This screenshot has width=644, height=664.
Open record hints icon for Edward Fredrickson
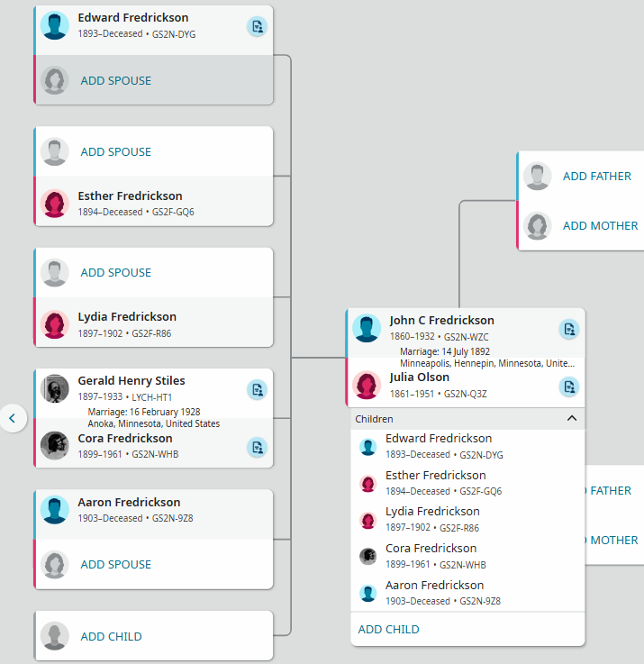(257, 27)
